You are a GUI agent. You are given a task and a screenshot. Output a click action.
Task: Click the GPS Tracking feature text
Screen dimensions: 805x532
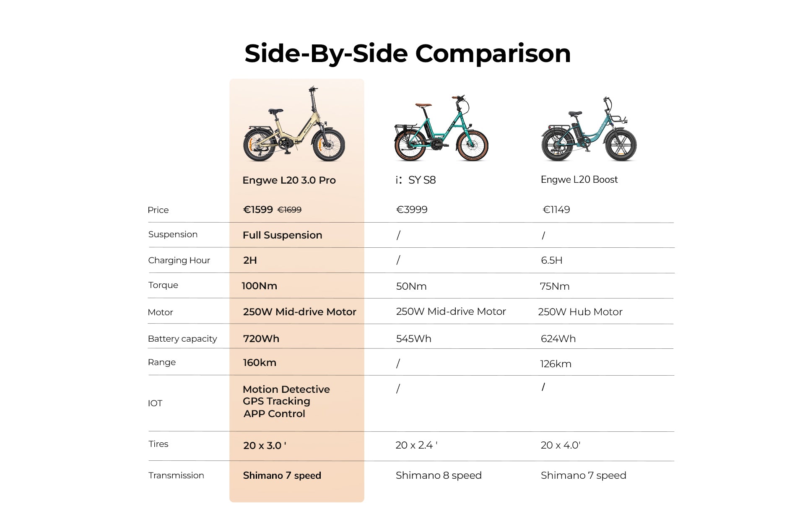[x=276, y=401]
